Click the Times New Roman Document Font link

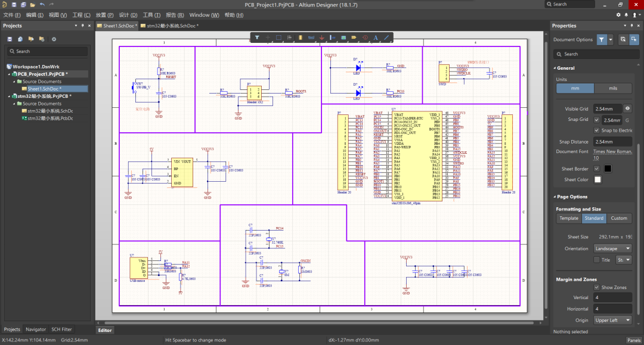point(612,155)
